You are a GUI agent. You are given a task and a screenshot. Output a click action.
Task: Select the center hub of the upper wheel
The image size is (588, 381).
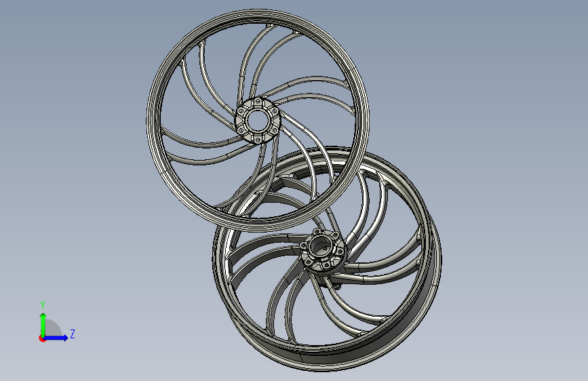[257, 120]
